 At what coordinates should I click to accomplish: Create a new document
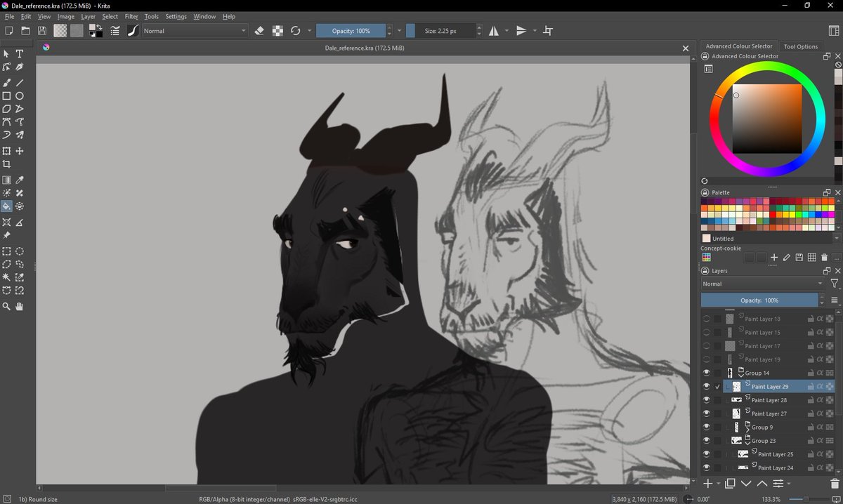pos(8,31)
